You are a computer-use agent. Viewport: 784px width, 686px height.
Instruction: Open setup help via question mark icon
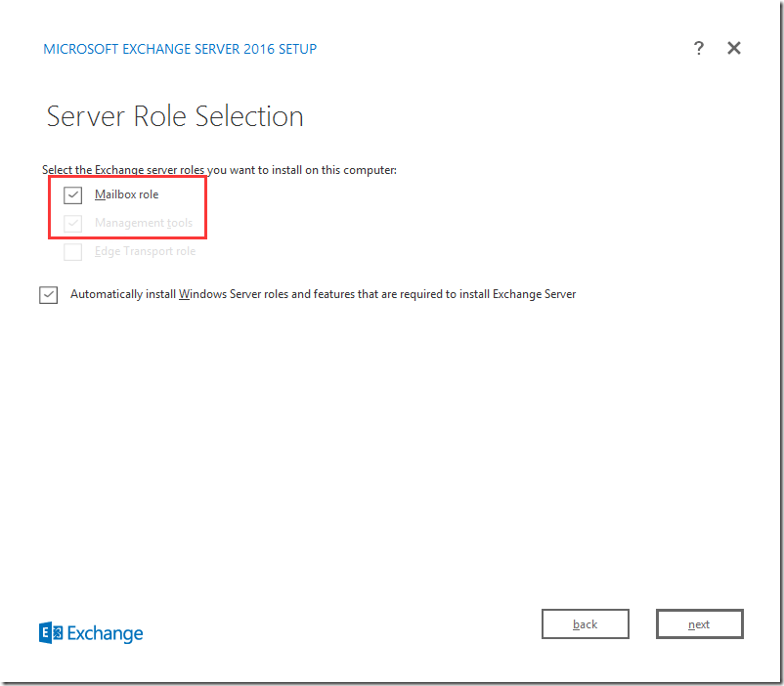(x=699, y=48)
